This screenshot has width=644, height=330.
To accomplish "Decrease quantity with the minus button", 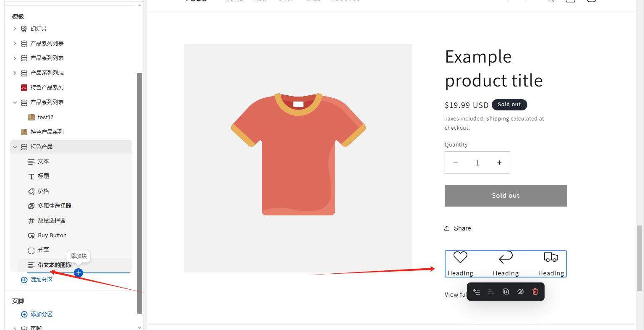I will pos(456,162).
